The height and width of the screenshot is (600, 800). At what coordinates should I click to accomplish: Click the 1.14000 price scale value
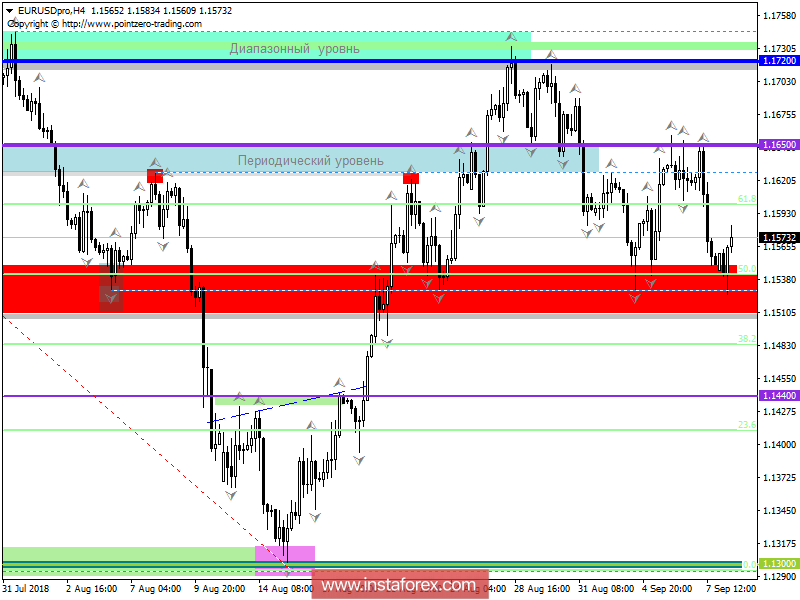(x=779, y=444)
